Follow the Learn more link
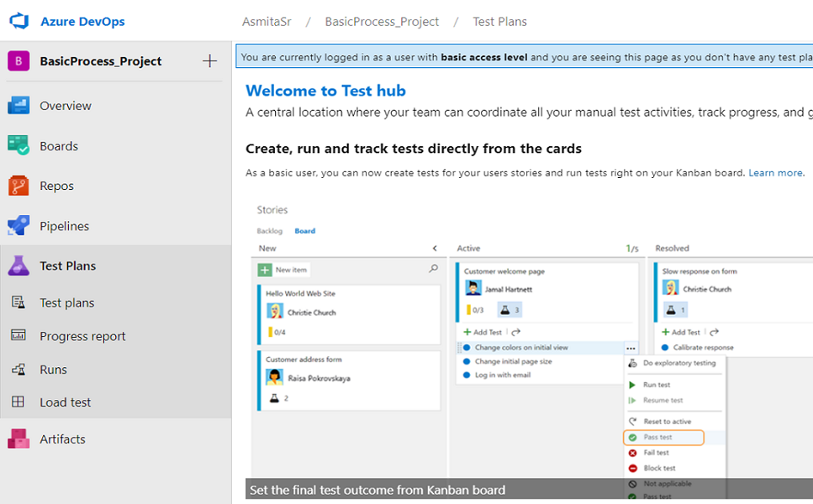813x504 pixels. tap(775, 173)
